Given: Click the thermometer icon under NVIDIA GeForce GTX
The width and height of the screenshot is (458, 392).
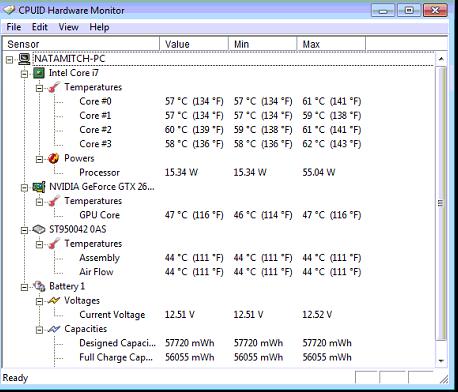Looking at the screenshot, I should (x=54, y=201).
